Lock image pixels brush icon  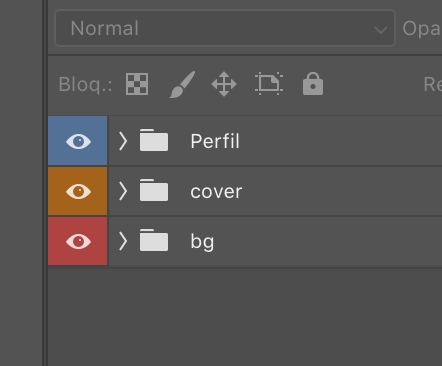182,84
